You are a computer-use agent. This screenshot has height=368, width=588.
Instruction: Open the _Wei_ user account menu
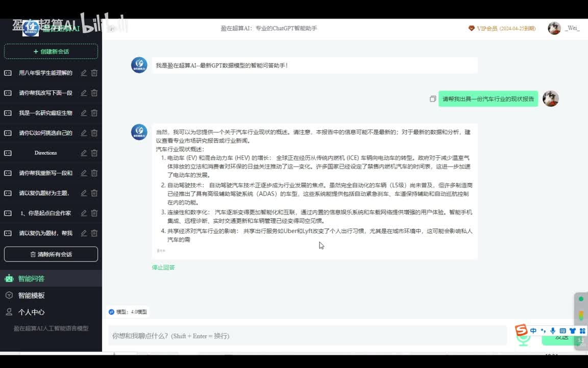(x=564, y=29)
